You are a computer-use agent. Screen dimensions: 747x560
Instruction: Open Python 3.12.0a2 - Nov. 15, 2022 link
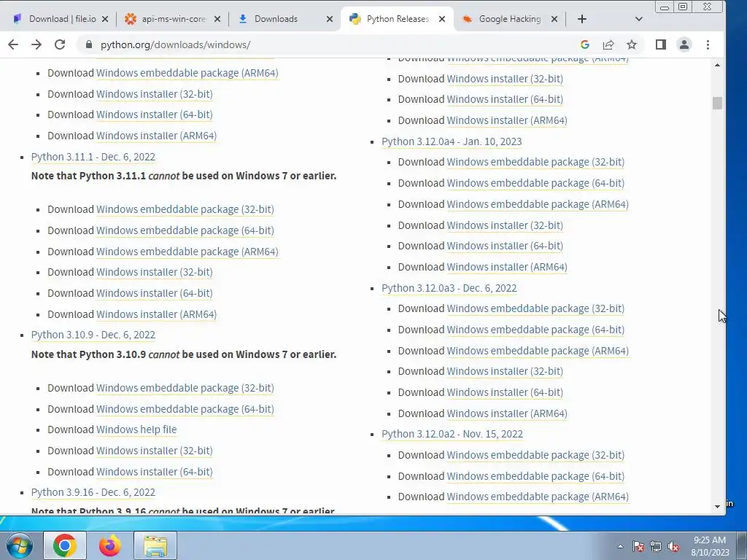pos(452,434)
